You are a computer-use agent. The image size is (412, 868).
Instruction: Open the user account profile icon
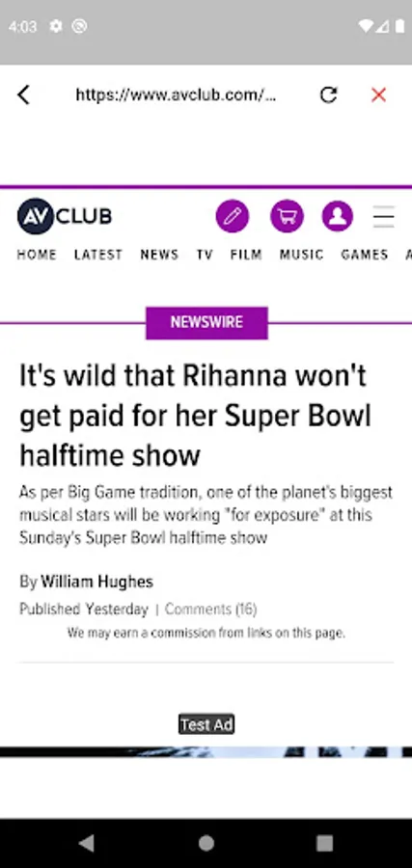(338, 216)
